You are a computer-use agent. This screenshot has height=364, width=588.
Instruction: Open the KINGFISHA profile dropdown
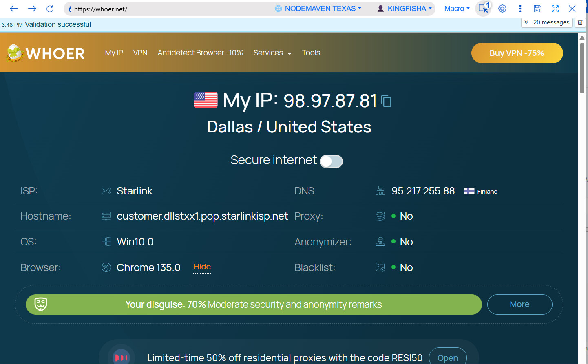(405, 9)
